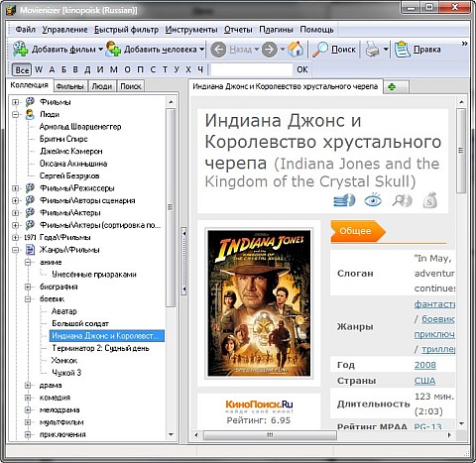Toggle the Все letter filter

[x=22, y=69]
